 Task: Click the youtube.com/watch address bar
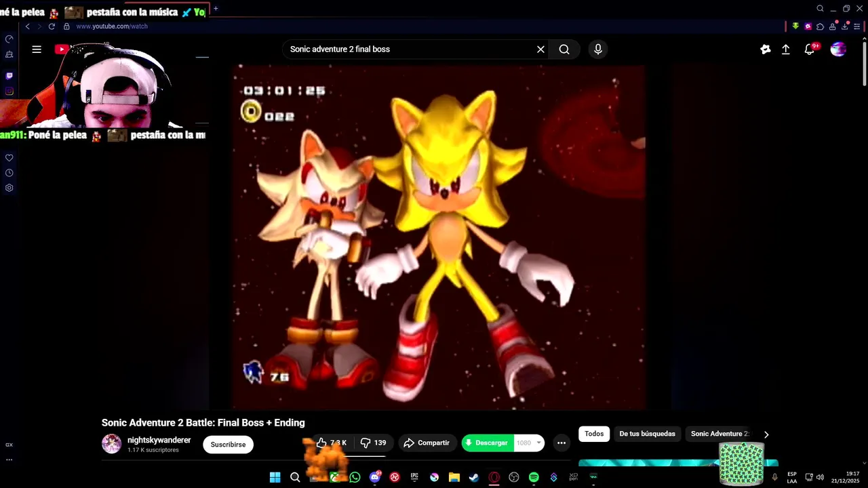coord(112,26)
